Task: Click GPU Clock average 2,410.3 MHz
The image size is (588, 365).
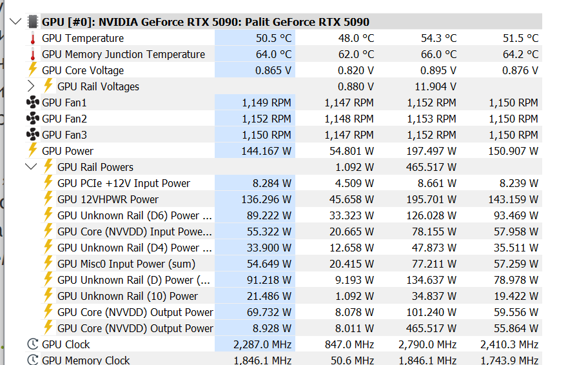Action: pyautogui.click(x=509, y=344)
